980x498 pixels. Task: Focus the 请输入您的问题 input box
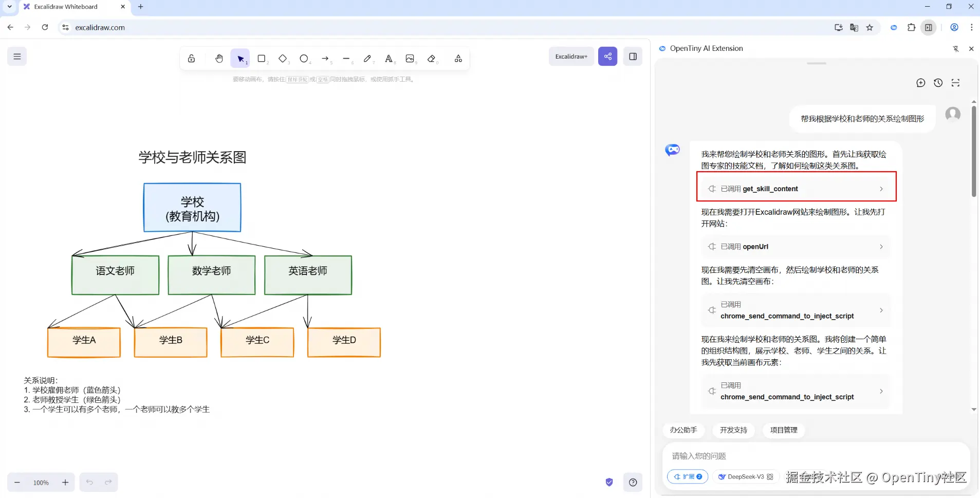click(x=816, y=456)
